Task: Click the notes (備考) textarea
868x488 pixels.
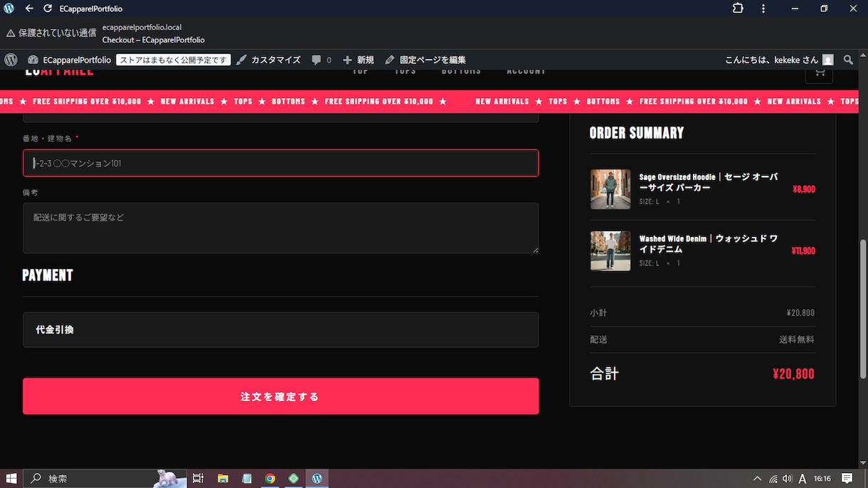Action: pos(280,228)
